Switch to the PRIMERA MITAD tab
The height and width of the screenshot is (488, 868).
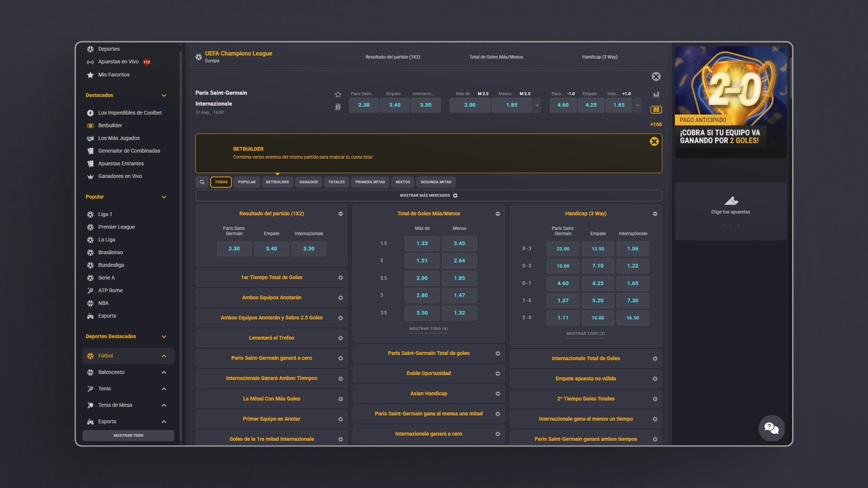tap(370, 182)
